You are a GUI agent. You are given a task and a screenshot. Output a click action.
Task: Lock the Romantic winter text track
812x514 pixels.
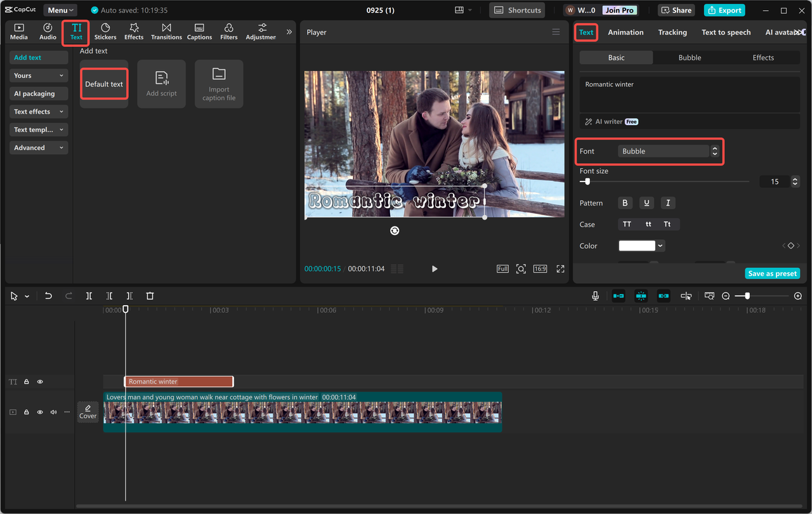(x=26, y=381)
